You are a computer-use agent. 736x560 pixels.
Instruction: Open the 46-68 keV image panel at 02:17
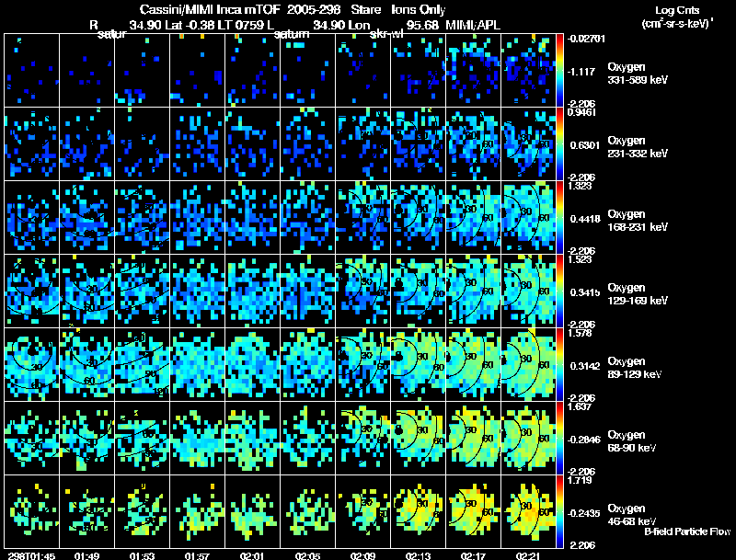(473, 511)
